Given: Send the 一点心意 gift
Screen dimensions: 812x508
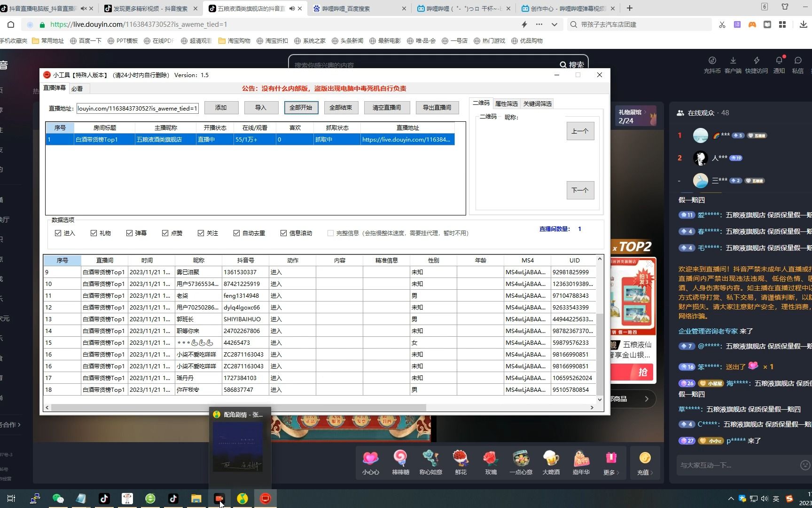Looking at the screenshot, I should click(521, 458).
